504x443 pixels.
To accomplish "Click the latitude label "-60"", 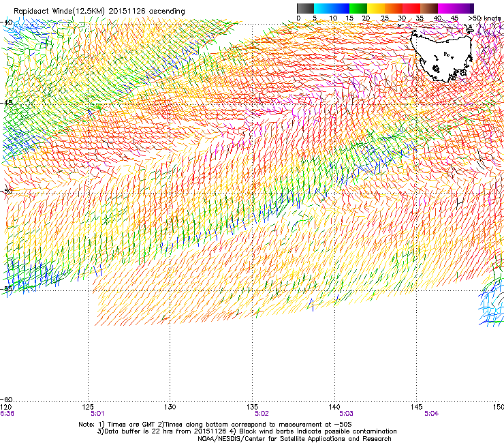I will [7, 399].
